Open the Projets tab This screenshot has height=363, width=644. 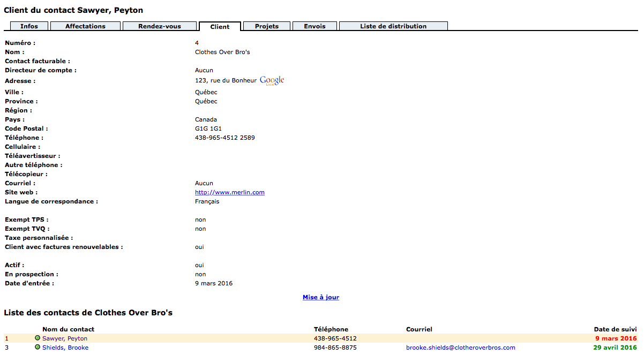(x=266, y=26)
